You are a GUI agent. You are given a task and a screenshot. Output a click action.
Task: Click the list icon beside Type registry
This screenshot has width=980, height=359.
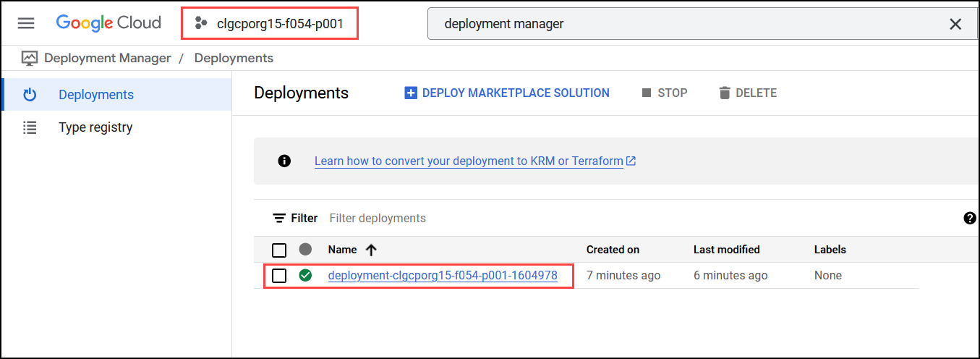pos(30,127)
